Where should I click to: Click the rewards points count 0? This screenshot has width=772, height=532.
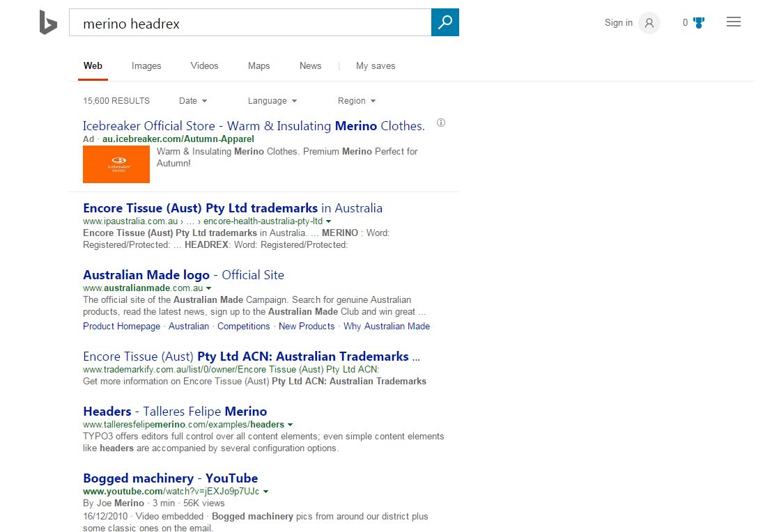(x=685, y=23)
